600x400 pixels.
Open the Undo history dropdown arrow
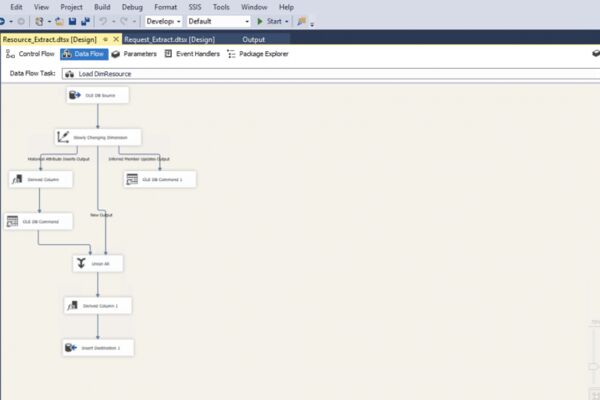[114, 22]
